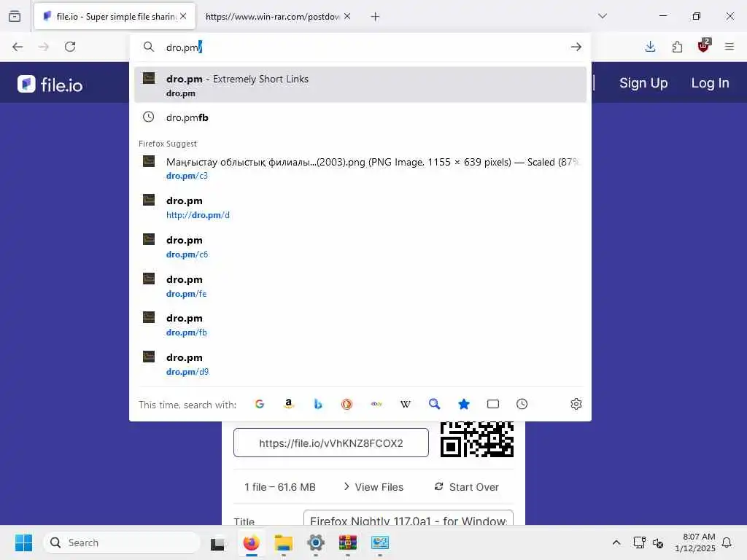Click the Forward navigation arrow
Screen dimensions: 747x560
pyautogui.click(x=43, y=47)
